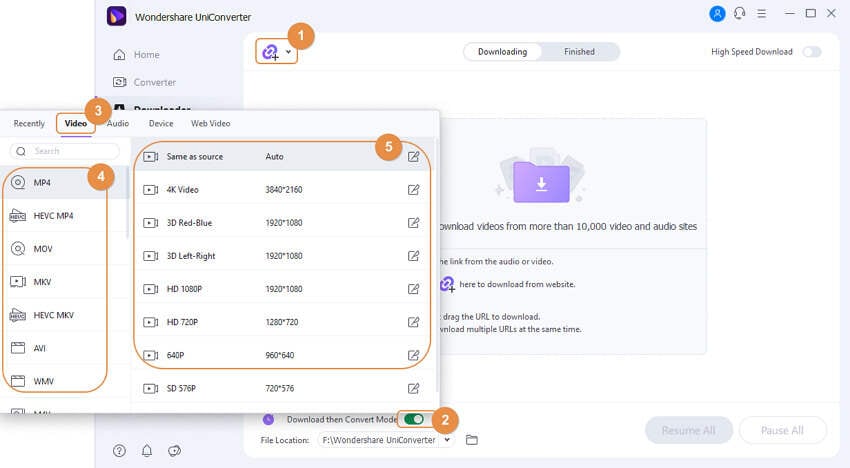Expand the arrow beside the add-URL icon
Screen dimensions: 850x468
tap(288, 52)
